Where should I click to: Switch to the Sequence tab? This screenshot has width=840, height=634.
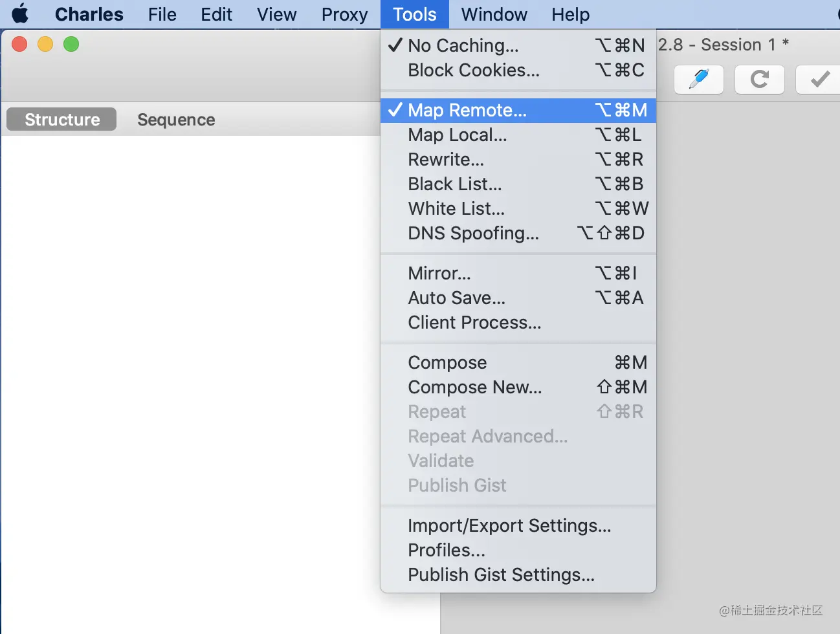(x=176, y=120)
